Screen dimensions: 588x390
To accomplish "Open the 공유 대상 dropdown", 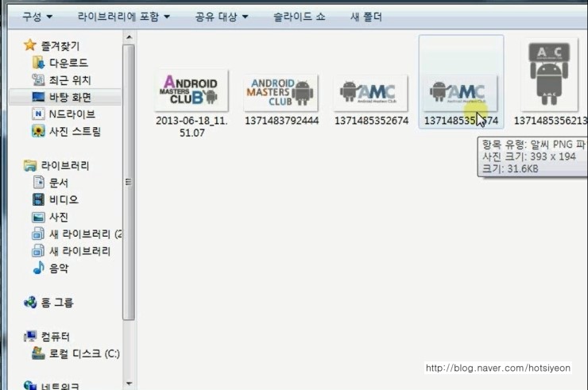I will coord(222,17).
